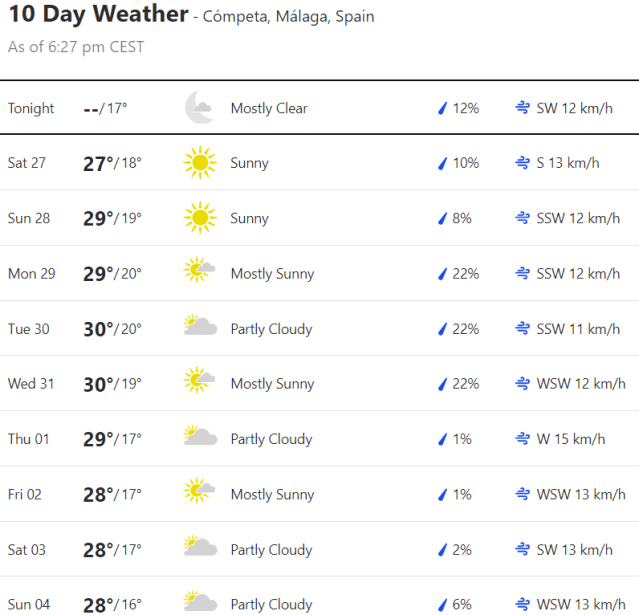
Task: Open the Sun 28 day label
Action: click(29, 218)
